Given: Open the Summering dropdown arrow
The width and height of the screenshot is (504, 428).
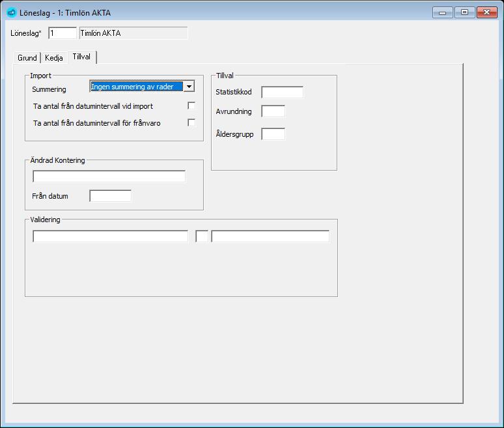Looking at the screenshot, I should (189, 87).
